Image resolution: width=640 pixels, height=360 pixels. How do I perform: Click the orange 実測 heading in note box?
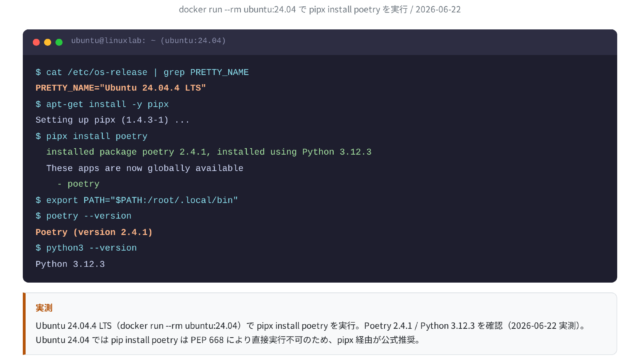[44, 308]
